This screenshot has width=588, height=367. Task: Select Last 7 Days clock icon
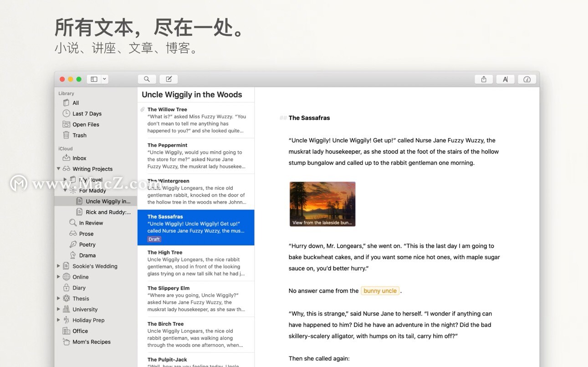click(x=66, y=113)
